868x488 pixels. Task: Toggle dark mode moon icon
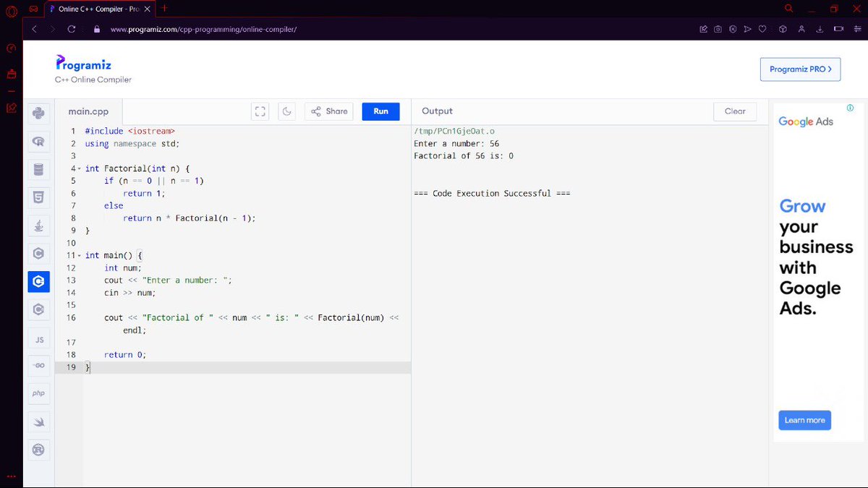click(x=287, y=111)
